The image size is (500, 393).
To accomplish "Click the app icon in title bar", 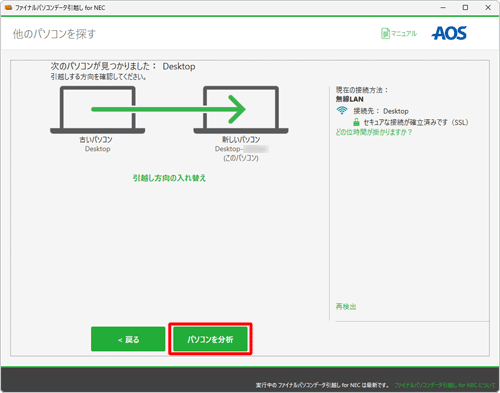I will click(x=9, y=7).
